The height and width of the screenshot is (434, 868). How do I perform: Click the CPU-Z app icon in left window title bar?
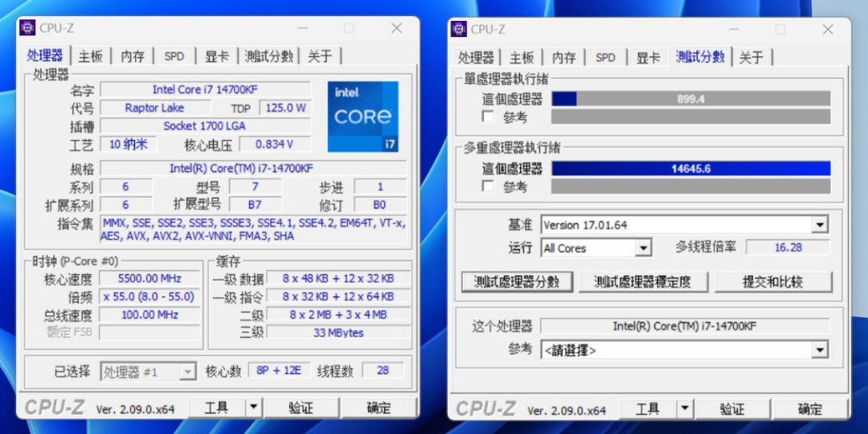click(27, 27)
